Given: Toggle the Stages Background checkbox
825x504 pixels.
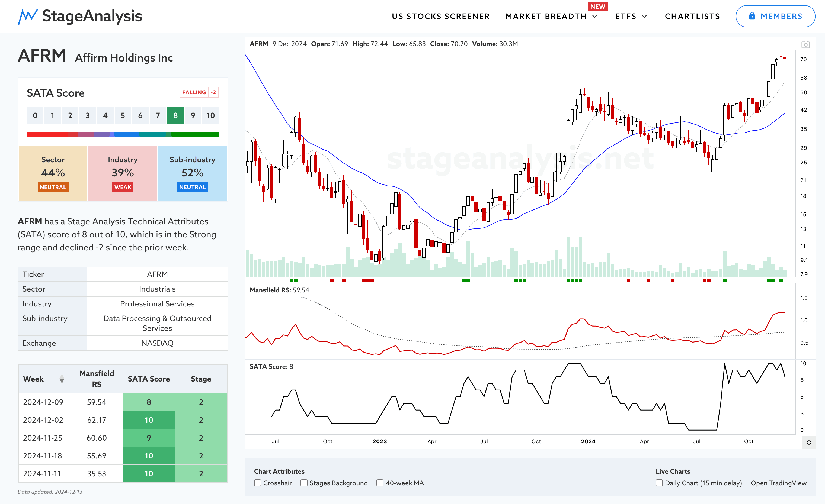Looking at the screenshot, I should (304, 483).
